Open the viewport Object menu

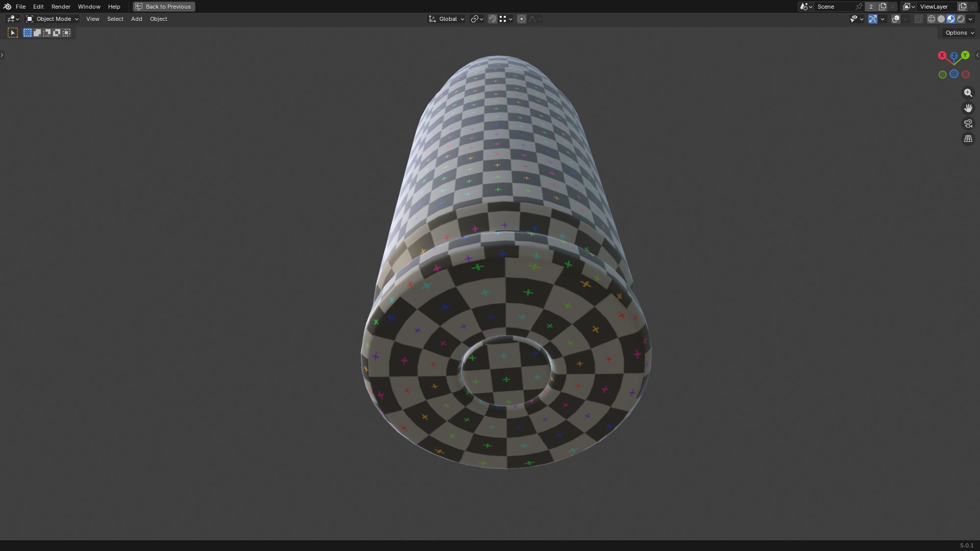[x=158, y=19]
